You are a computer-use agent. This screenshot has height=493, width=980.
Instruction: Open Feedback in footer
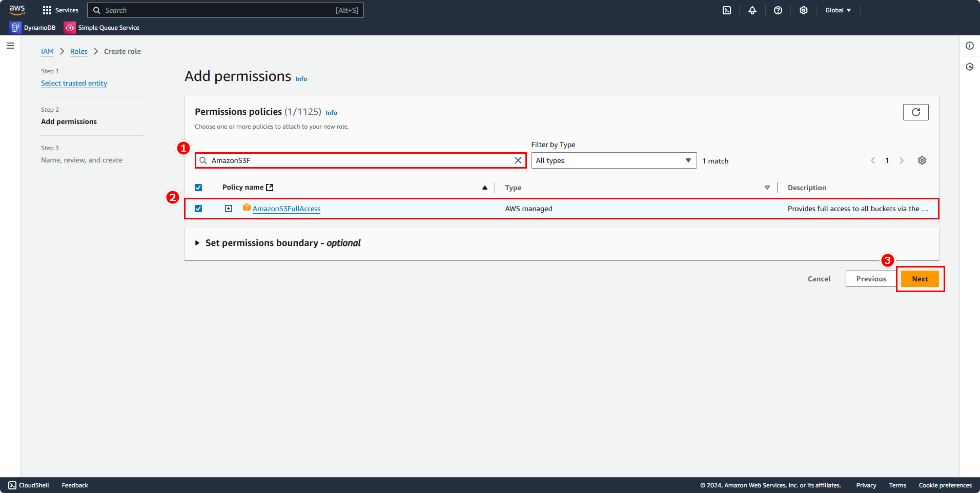75,485
